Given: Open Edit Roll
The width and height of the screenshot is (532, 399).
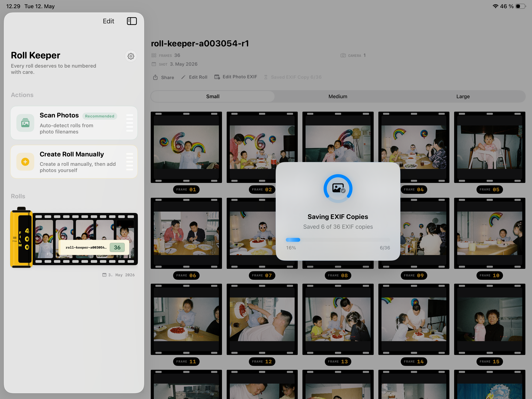Looking at the screenshot, I should (194, 77).
